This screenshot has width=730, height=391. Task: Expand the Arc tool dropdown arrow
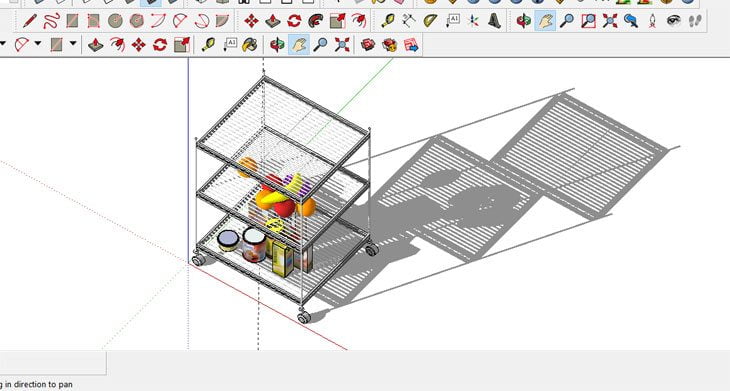pyautogui.click(x=38, y=44)
